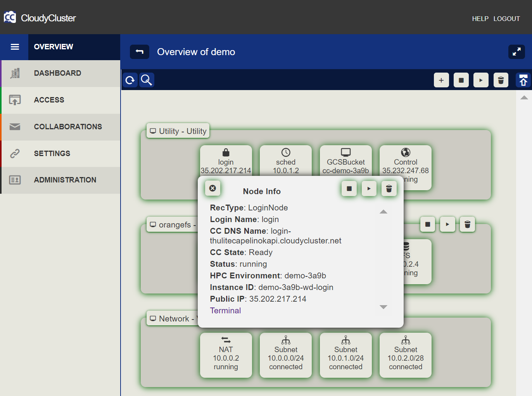Click Control node 35.232.247.68 address
This screenshot has height=396, width=532.
[406, 170]
